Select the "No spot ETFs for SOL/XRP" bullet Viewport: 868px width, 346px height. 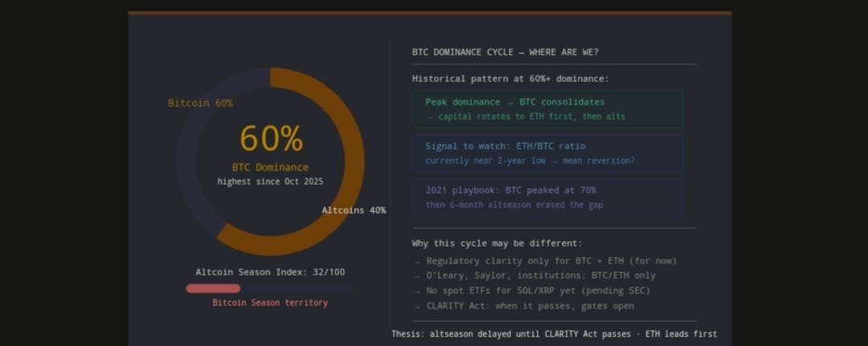531,291
